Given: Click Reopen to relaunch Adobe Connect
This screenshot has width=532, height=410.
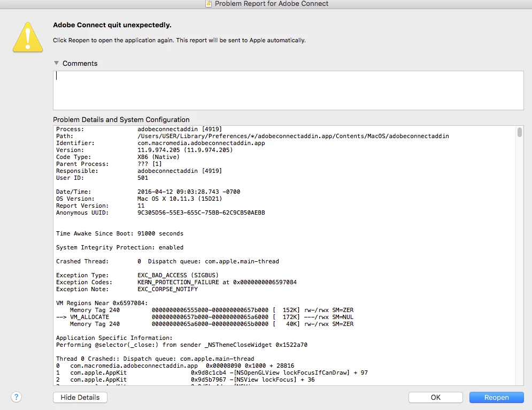Looking at the screenshot, I should coord(496,398).
